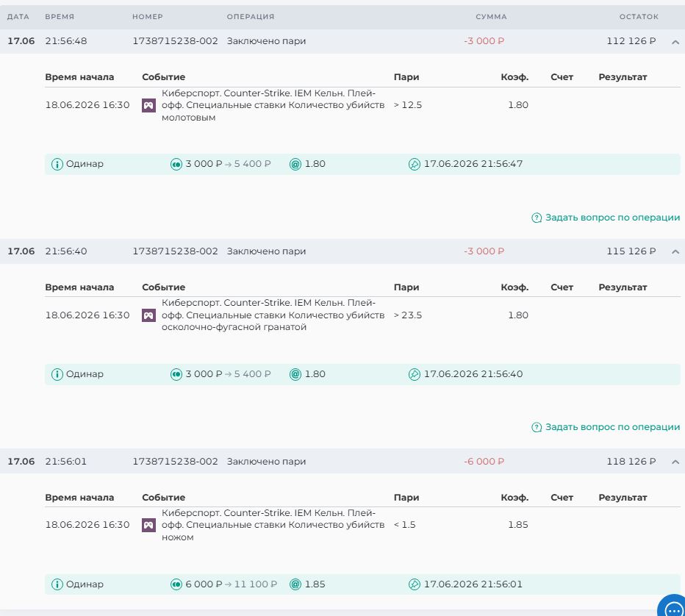The width and height of the screenshot is (685, 616).
Task: Click balance 118 126 ₽
Action: coord(631,462)
